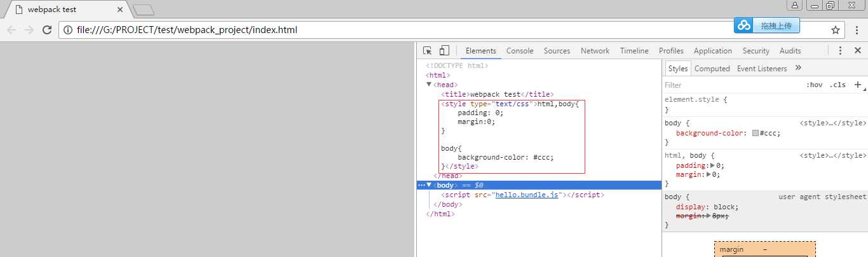Open a new browser tab
This screenshot has height=257, width=868.
pyautogui.click(x=144, y=10)
